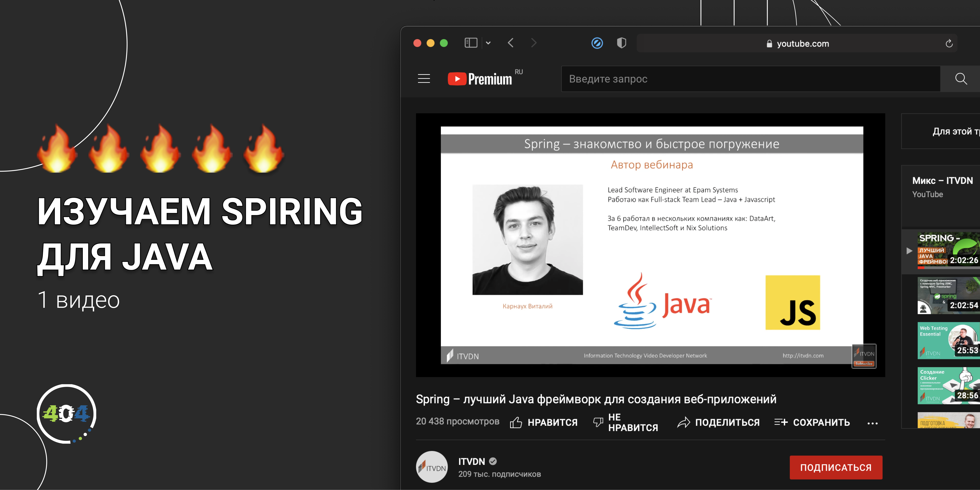Toggle the Safari sidebar icon

tap(471, 43)
